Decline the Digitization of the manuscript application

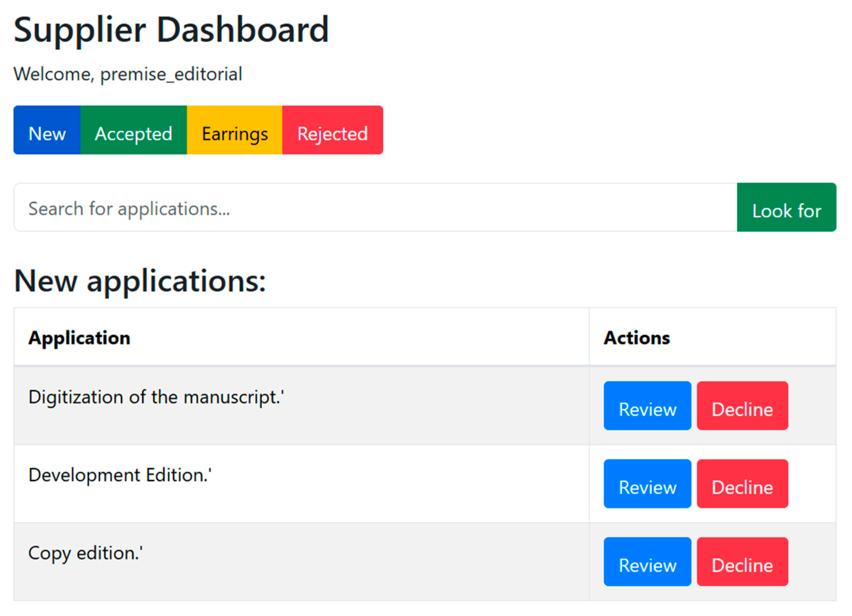[x=742, y=406]
